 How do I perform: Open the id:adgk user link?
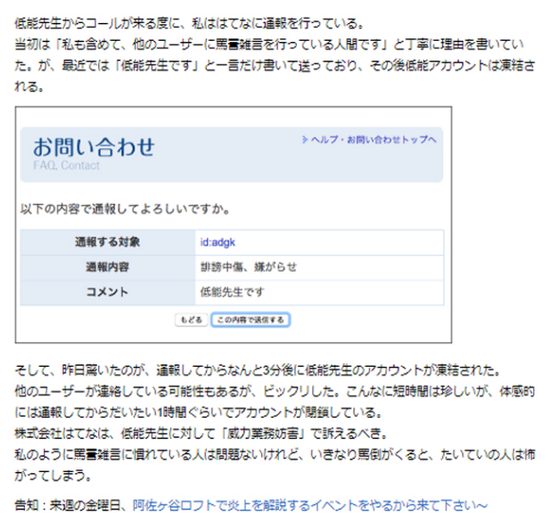click(x=217, y=242)
